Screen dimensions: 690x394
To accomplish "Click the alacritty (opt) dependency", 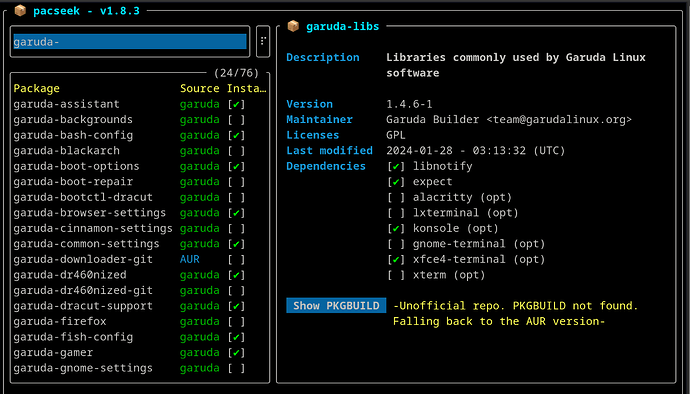I will [x=462, y=198].
